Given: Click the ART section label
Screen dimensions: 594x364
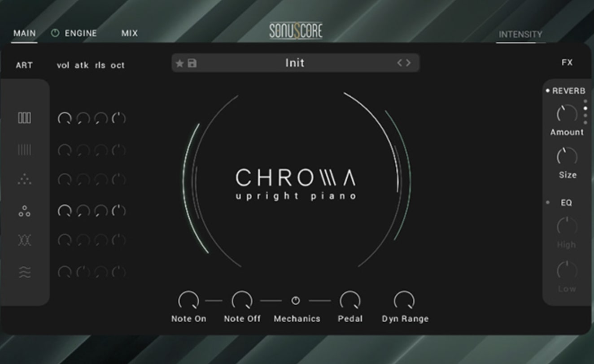Looking at the screenshot, I should pyautogui.click(x=24, y=65).
